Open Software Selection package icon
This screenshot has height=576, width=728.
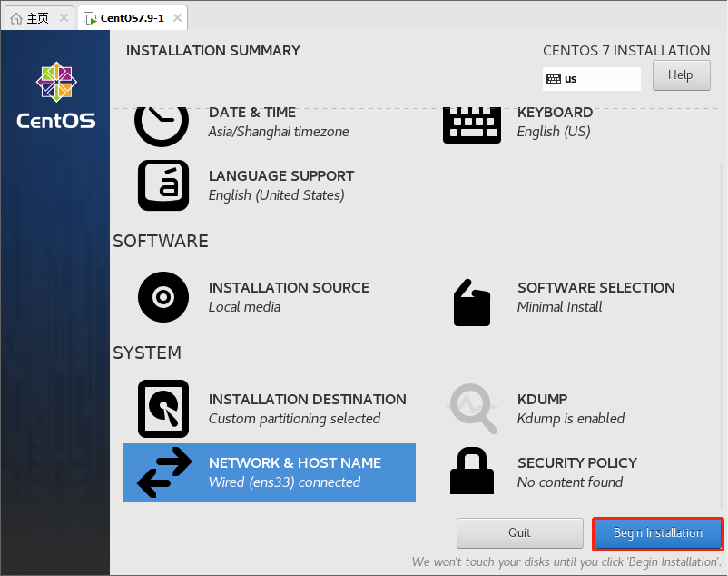pos(472,303)
